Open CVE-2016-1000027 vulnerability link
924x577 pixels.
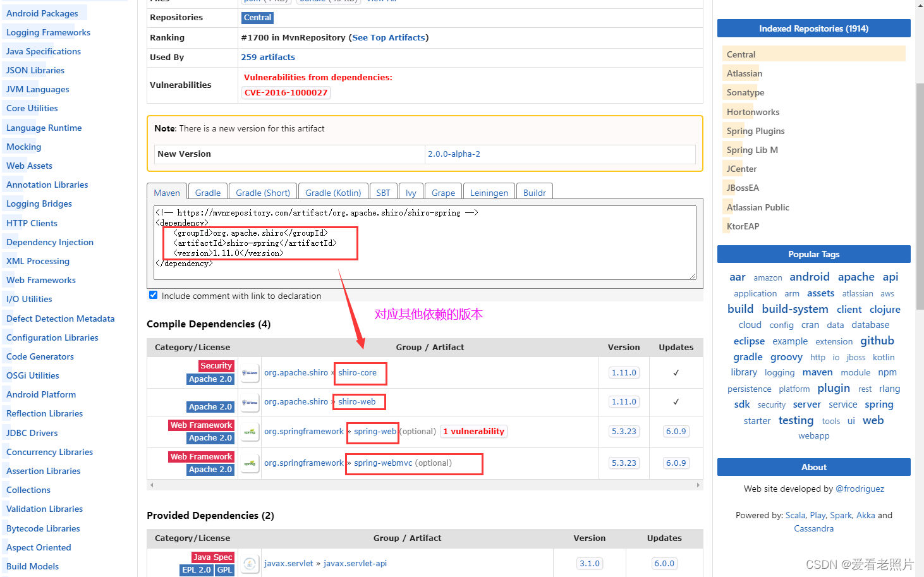tap(286, 92)
